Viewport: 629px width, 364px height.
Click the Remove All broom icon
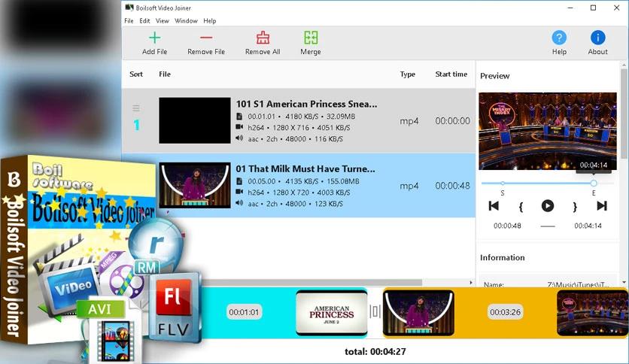tap(263, 38)
